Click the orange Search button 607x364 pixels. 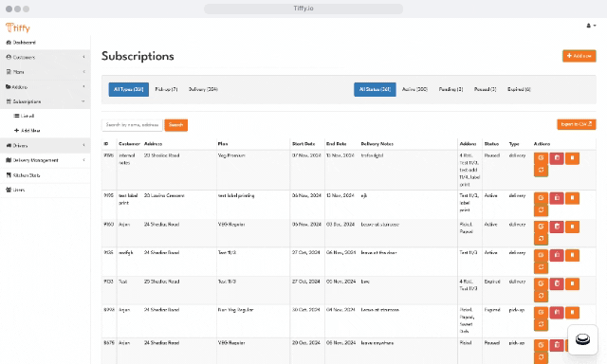[176, 125]
